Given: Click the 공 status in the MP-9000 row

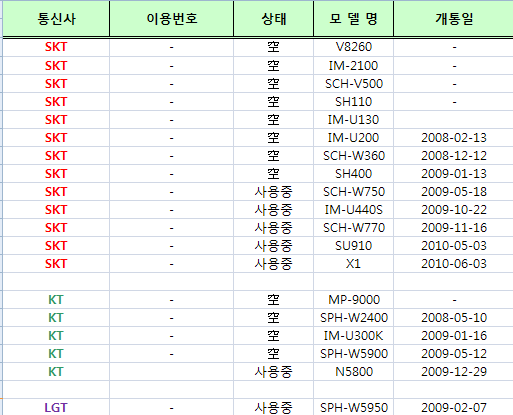Looking at the screenshot, I should pos(274,300).
